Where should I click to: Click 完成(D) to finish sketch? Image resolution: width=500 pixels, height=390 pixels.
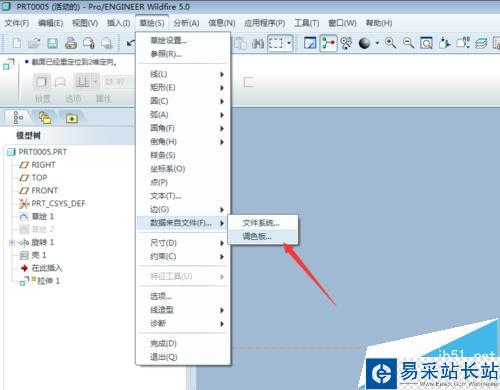[x=183, y=343]
